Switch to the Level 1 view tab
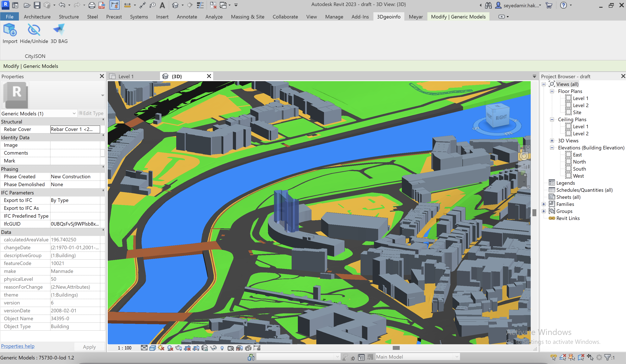Viewport: 626px width, 364px height. tap(126, 77)
